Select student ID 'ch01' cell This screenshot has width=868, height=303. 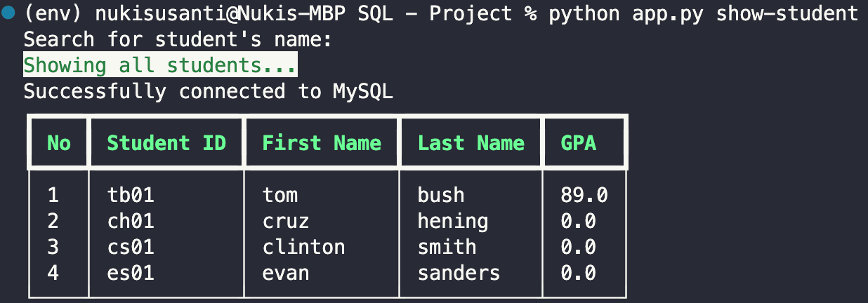click(130, 221)
